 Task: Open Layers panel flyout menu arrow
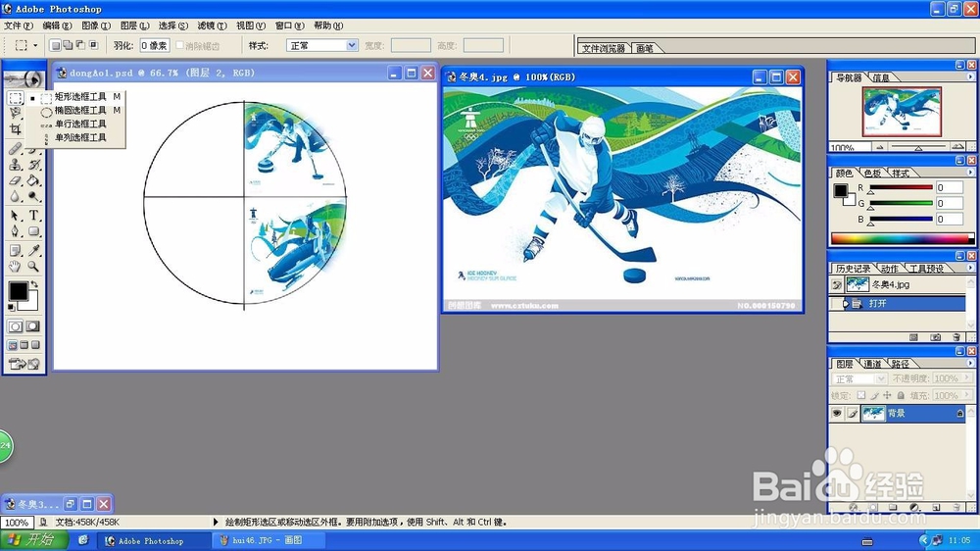click(x=970, y=364)
